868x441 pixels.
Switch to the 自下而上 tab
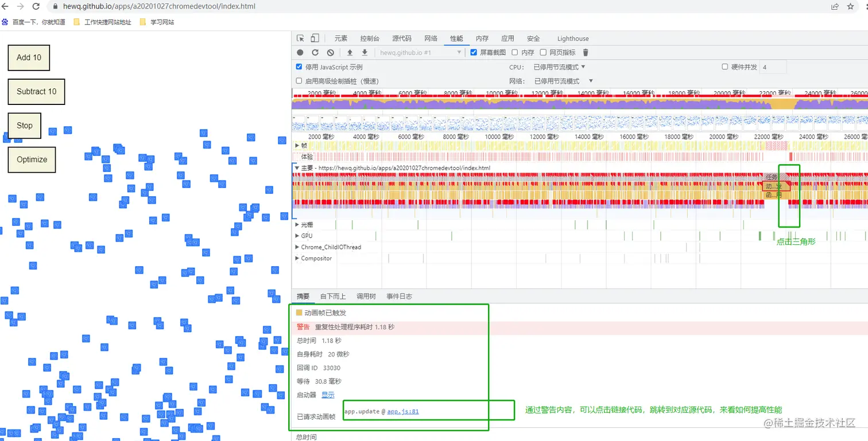tap(333, 296)
